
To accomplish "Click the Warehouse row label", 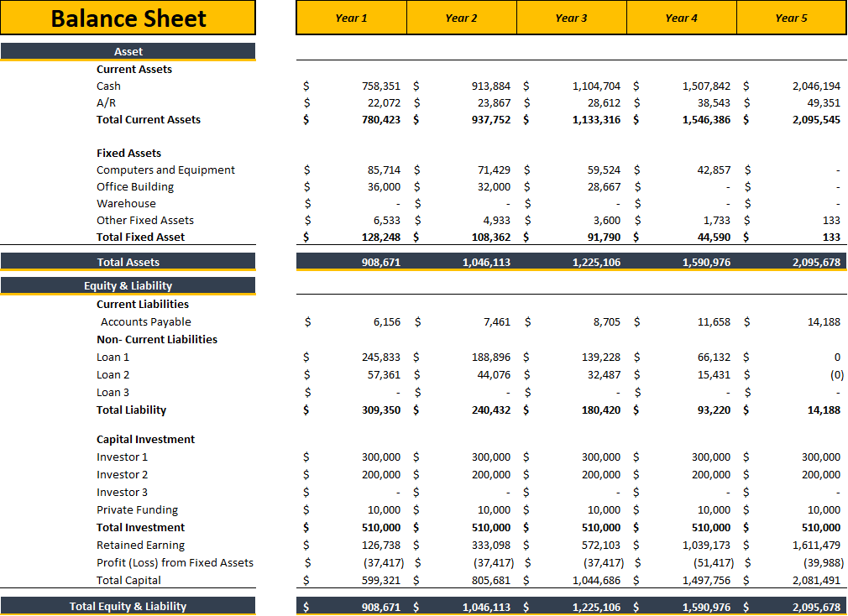I will [126, 203].
